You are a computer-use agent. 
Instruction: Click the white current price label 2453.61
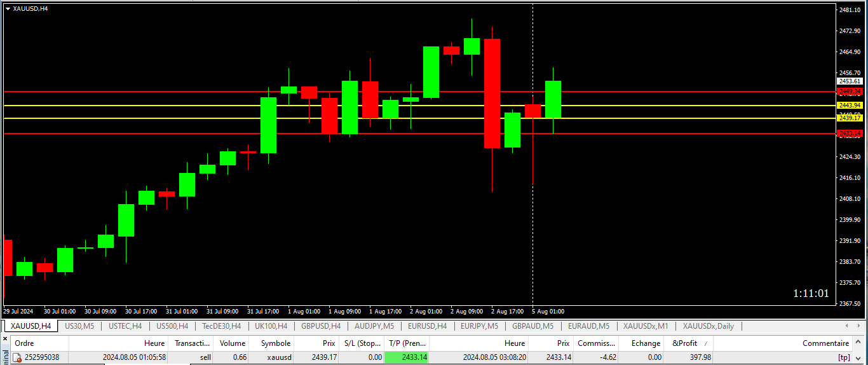coord(850,81)
